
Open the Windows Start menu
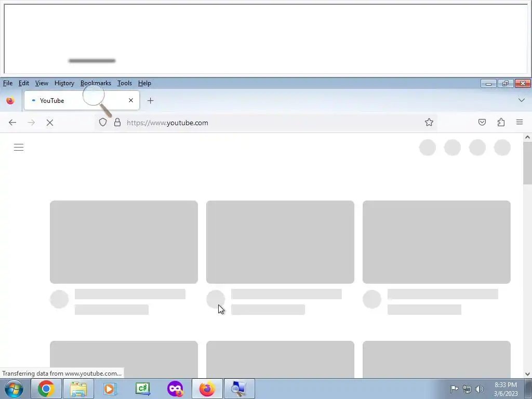click(14, 389)
